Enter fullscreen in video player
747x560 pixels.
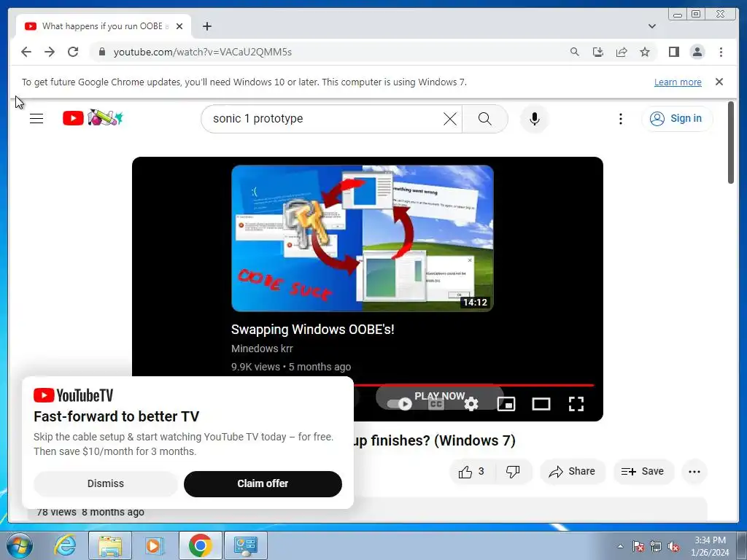(576, 404)
